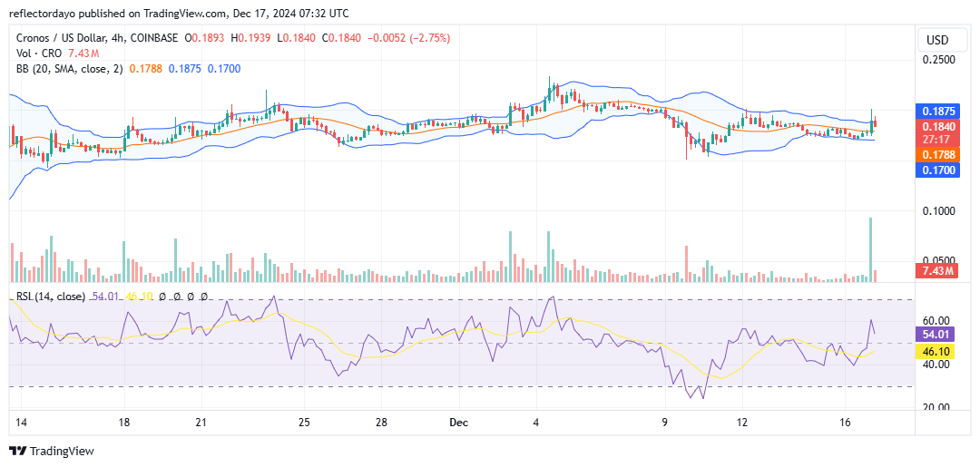
Task: Click the blue 0.1700 price label
Action: pos(936,170)
